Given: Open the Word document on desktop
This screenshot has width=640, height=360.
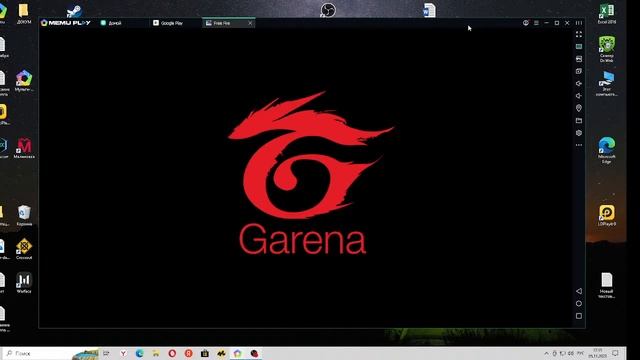Looking at the screenshot, I should [429, 10].
